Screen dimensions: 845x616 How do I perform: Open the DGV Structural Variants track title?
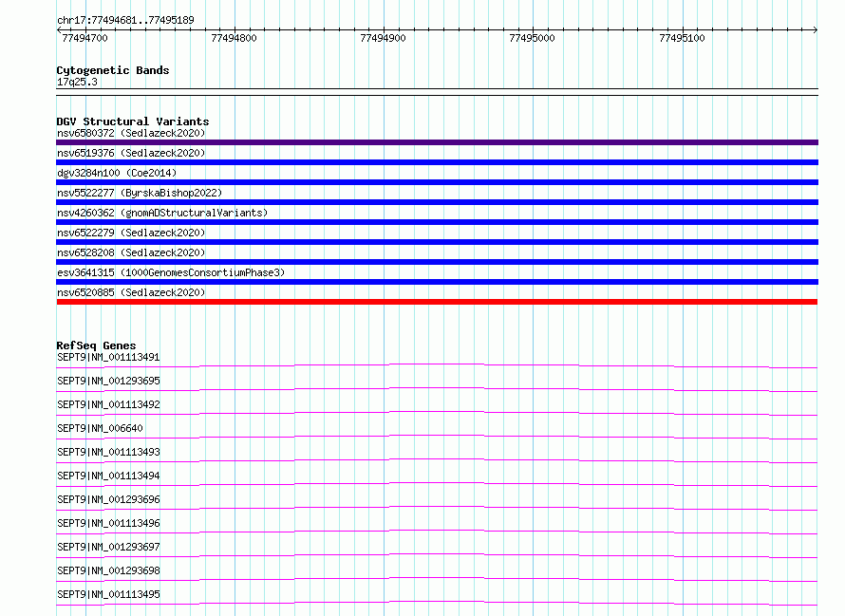[x=133, y=121]
